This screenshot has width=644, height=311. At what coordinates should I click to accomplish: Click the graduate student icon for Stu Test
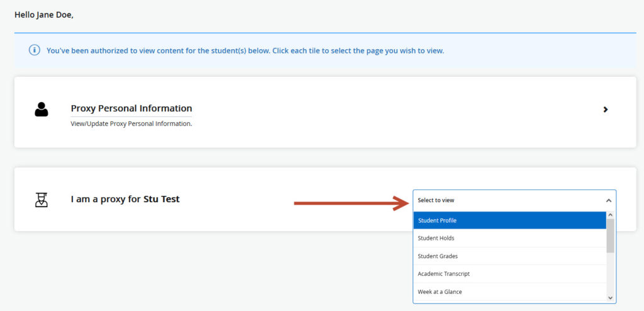click(42, 200)
